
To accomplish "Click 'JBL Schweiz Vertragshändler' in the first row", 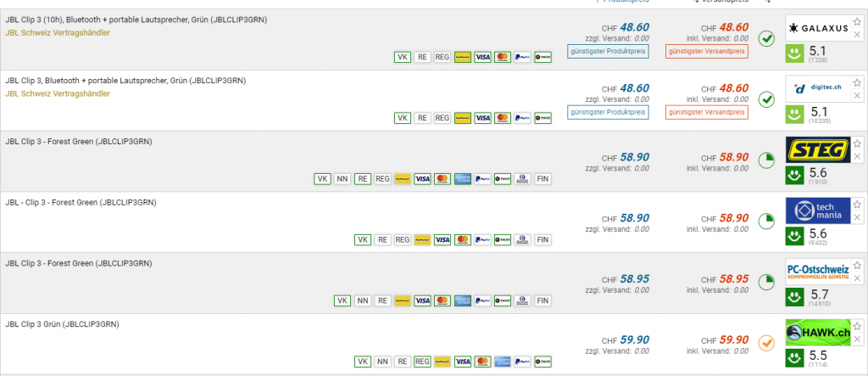I will (x=58, y=32).
